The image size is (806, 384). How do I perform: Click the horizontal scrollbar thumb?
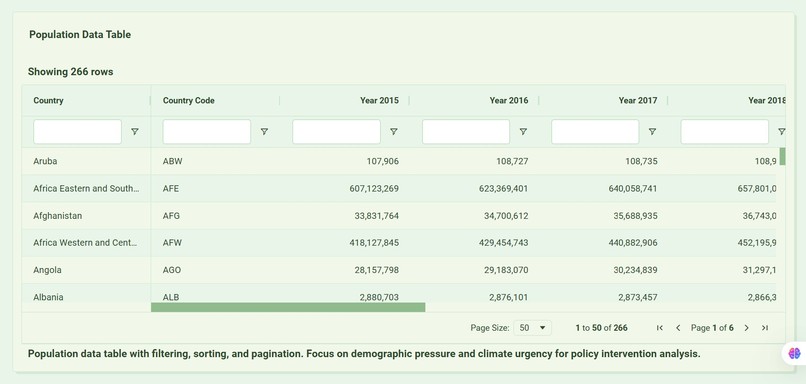pyautogui.click(x=288, y=307)
